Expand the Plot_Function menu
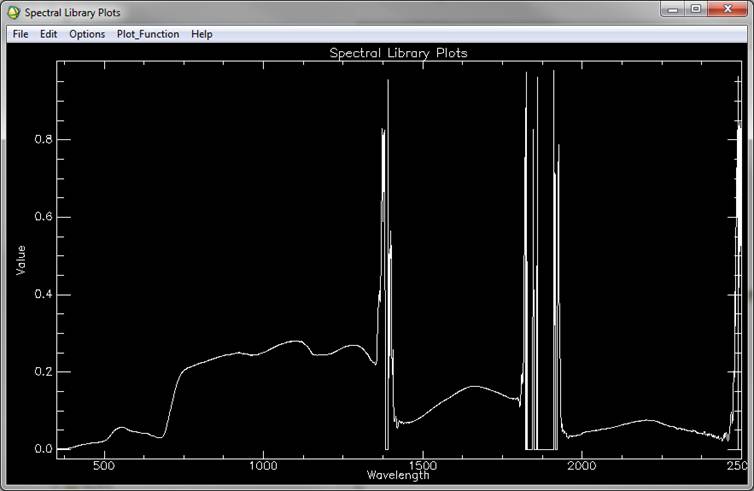This screenshot has height=491, width=754. pyautogui.click(x=148, y=34)
